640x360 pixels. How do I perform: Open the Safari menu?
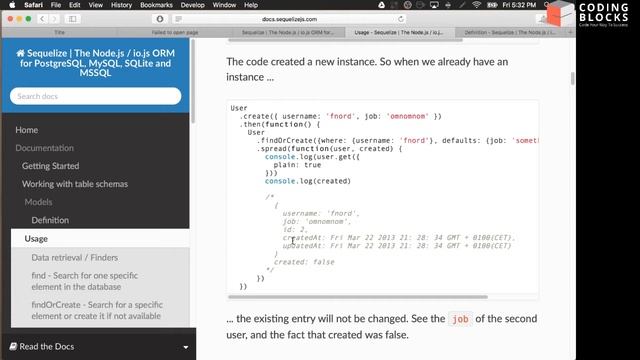(x=33, y=5)
